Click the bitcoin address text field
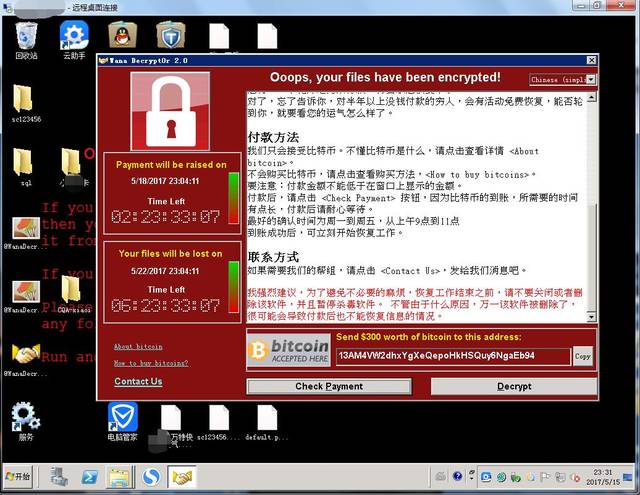The width and height of the screenshot is (640, 495). click(452, 355)
